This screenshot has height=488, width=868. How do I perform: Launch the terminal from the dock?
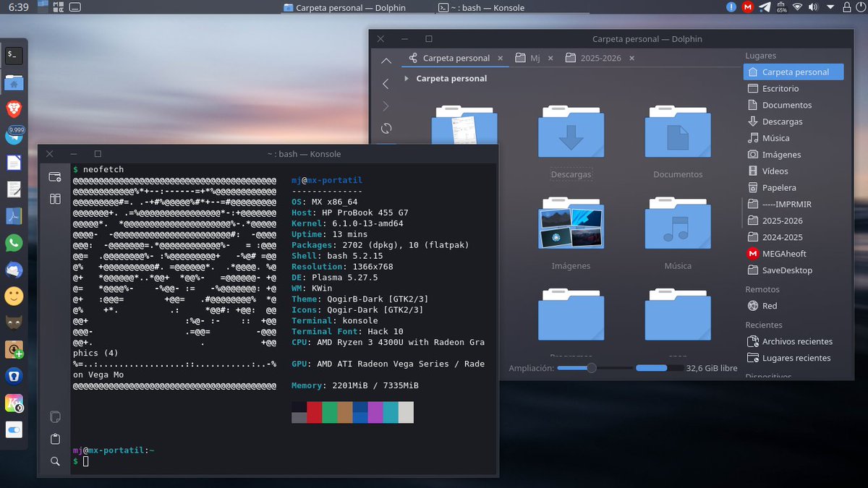click(14, 54)
